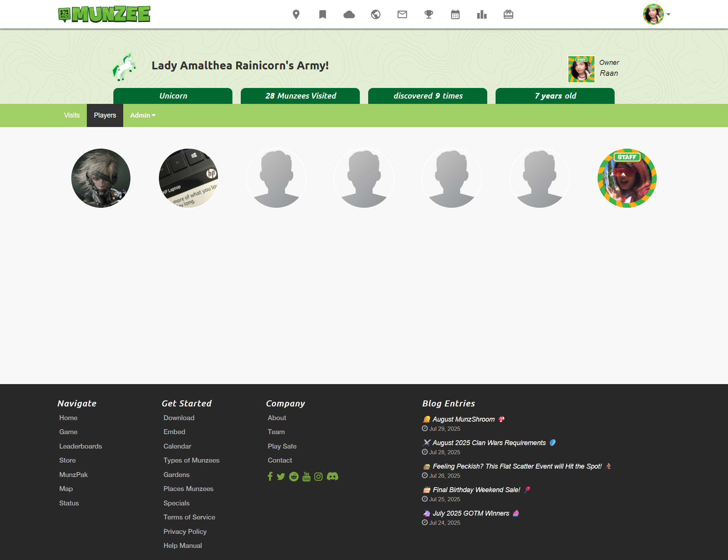Click the Instagram icon in the footer
Viewport: 728px width, 560px height.
318,477
